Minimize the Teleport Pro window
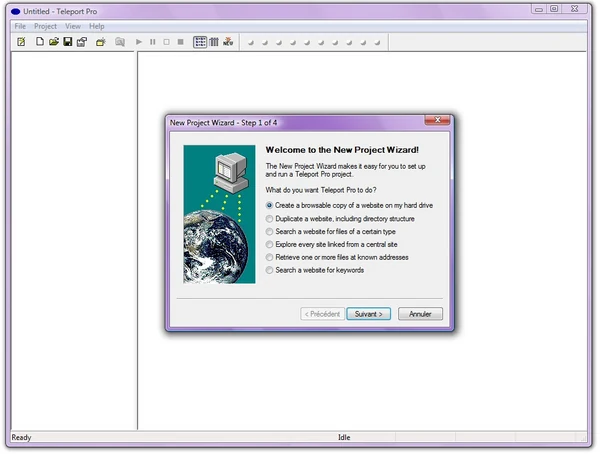 [539, 9]
